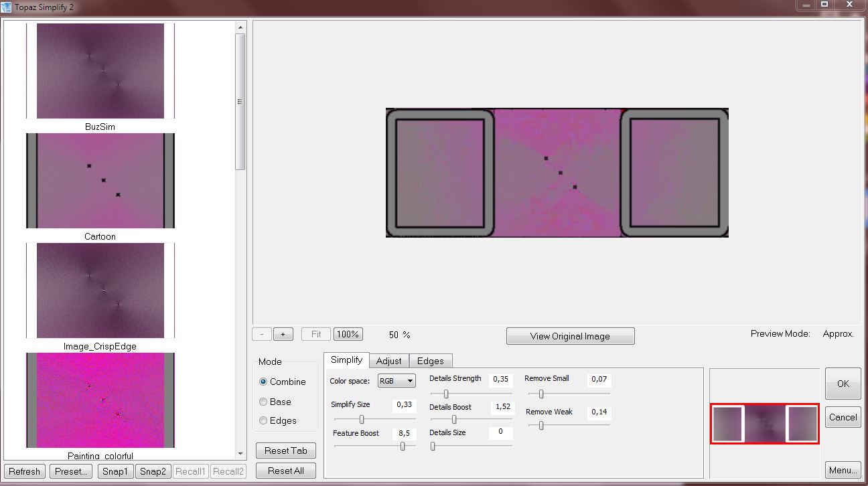Click the Snap2 button
The height and width of the screenshot is (486, 868).
coord(153,471)
